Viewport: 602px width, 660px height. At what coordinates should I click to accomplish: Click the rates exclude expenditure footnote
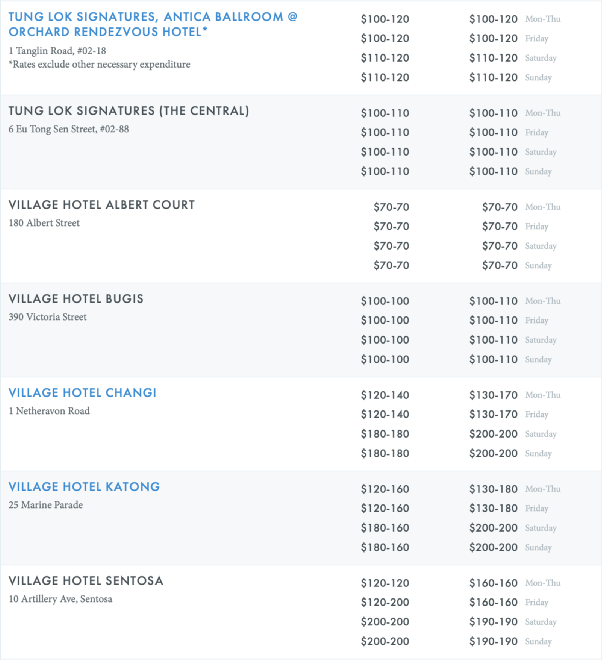pyautogui.click(x=99, y=64)
